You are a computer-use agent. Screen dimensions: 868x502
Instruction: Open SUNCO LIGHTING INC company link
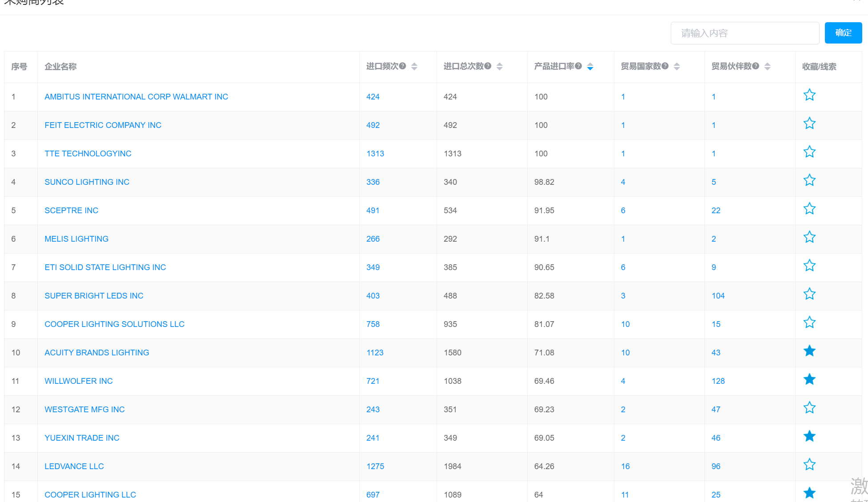(x=87, y=182)
